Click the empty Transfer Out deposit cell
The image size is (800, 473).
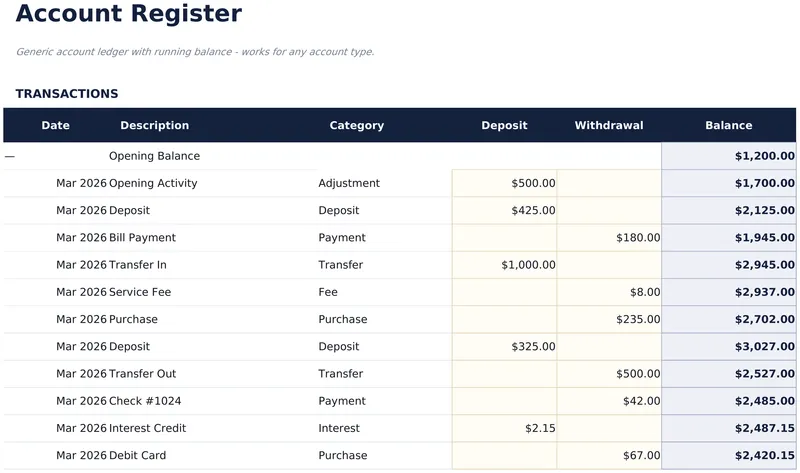[504, 374]
